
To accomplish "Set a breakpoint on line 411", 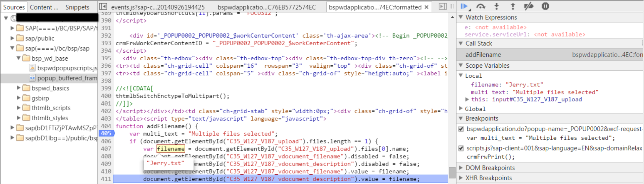I will pos(106,179).
